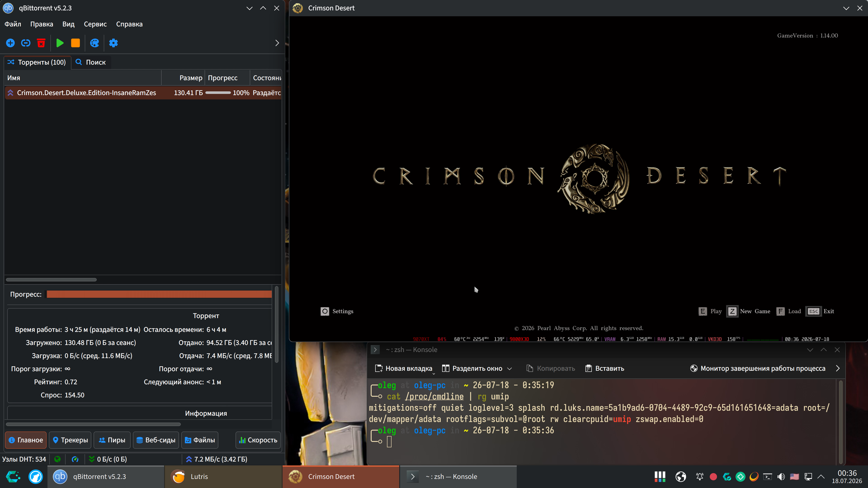Open the Сервис menu
Image resolution: width=868 pixels, height=488 pixels.
click(x=95, y=24)
